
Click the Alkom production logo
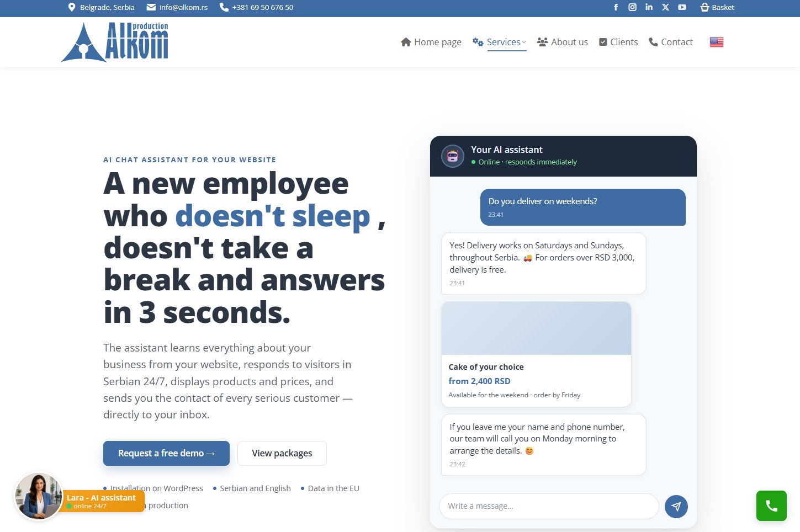click(115, 42)
